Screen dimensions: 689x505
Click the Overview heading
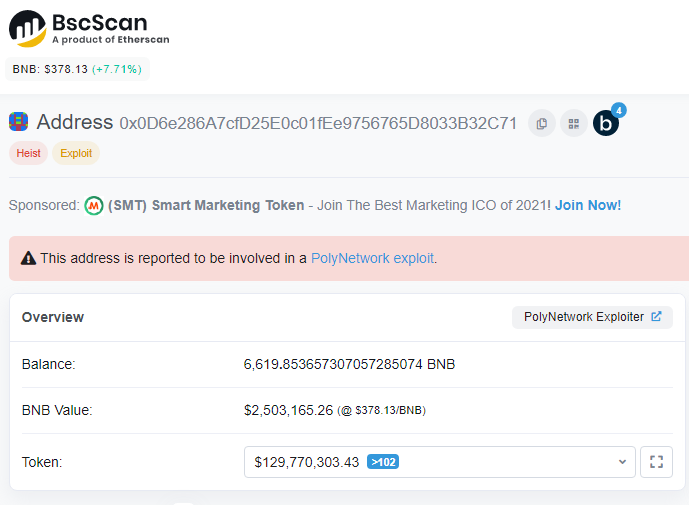coord(53,317)
